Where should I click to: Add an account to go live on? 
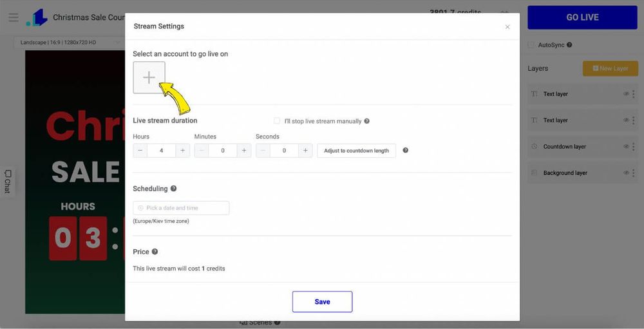click(x=149, y=77)
